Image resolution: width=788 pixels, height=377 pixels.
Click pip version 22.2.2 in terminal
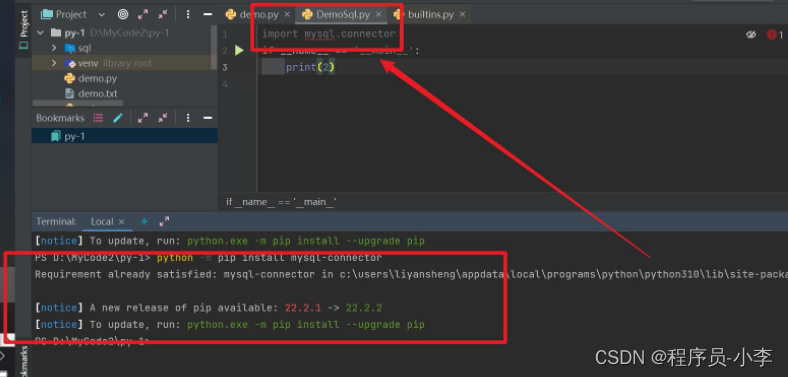pos(364,308)
